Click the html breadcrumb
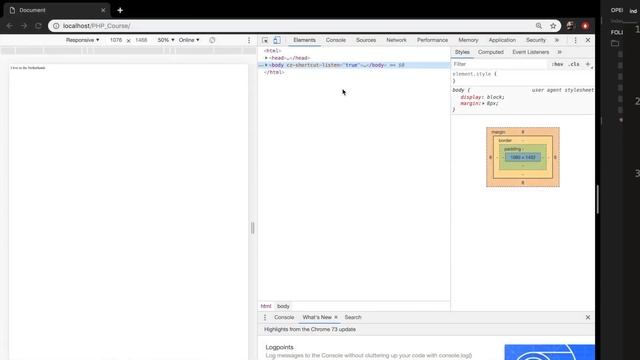The image size is (640, 360). [x=266, y=306]
